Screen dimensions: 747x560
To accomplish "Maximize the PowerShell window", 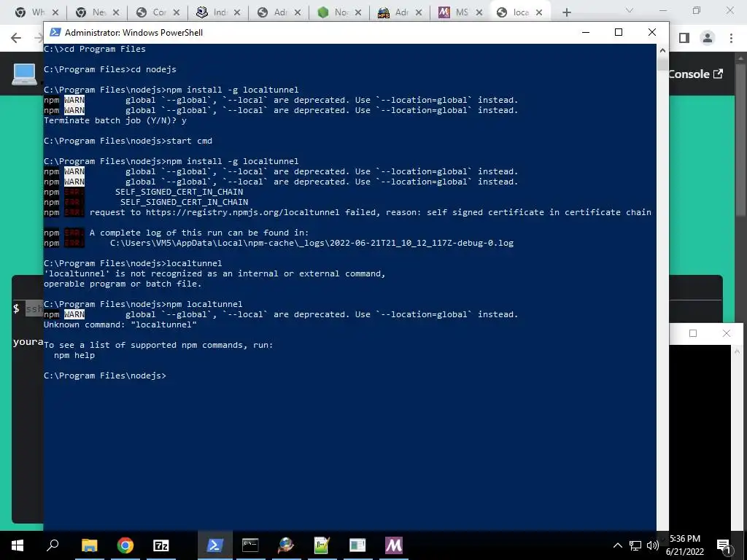I will (x=619, y=32).
